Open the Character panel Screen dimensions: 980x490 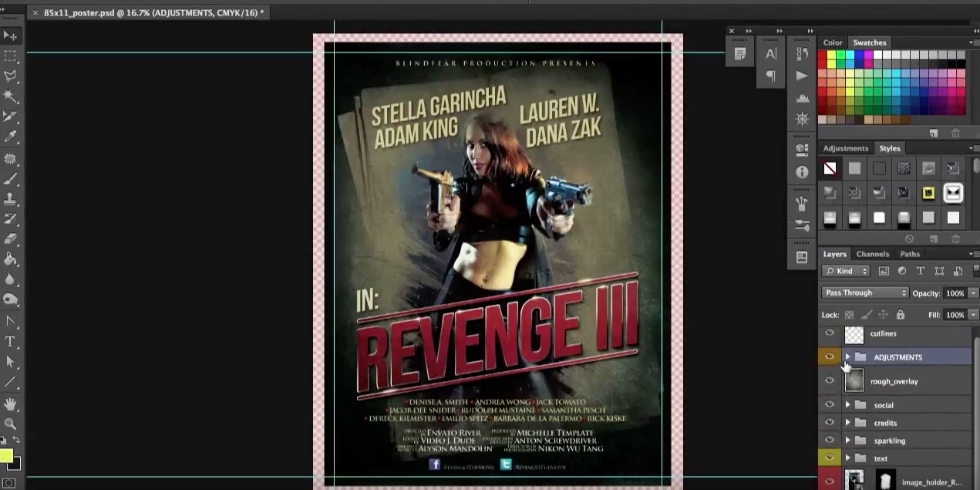coord(772,52)
